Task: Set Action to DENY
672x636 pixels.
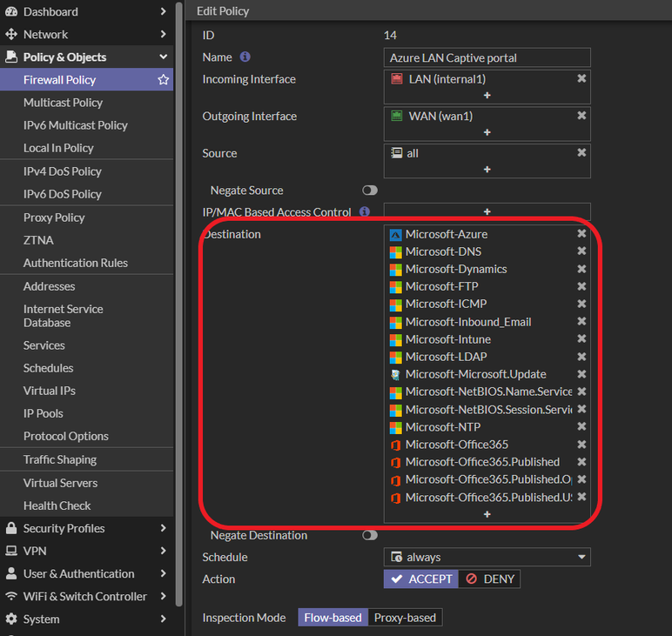Action: tap(489, 579)
